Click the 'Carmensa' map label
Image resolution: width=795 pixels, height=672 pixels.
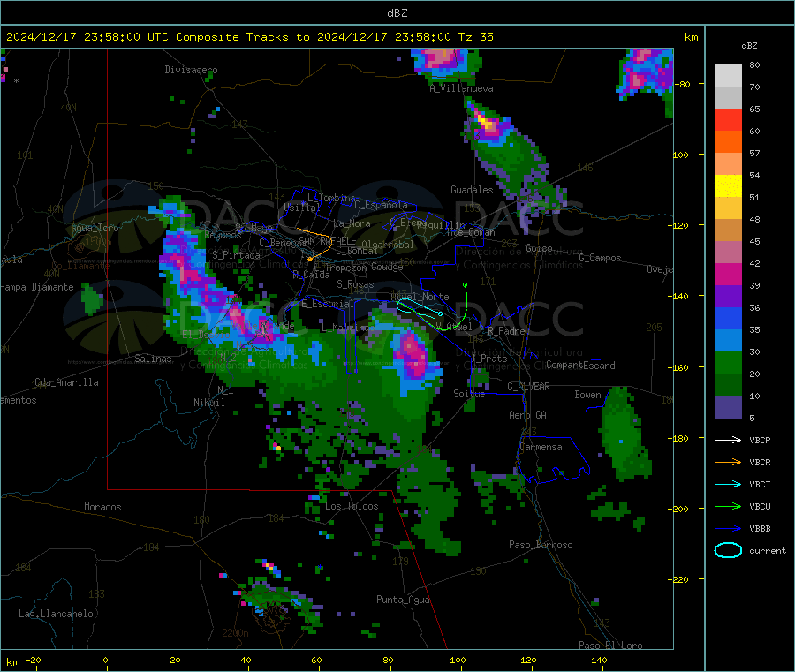[x=541, y=447]
